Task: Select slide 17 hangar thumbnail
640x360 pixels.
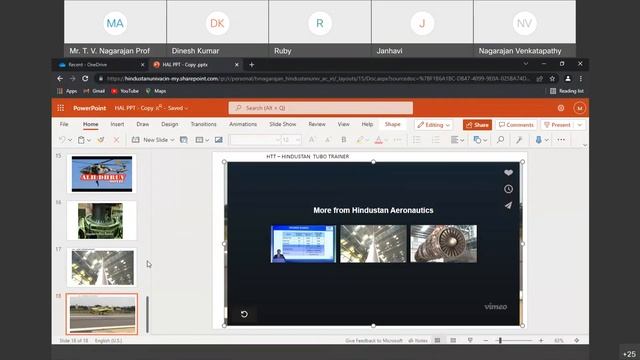Action: point(102,267)
